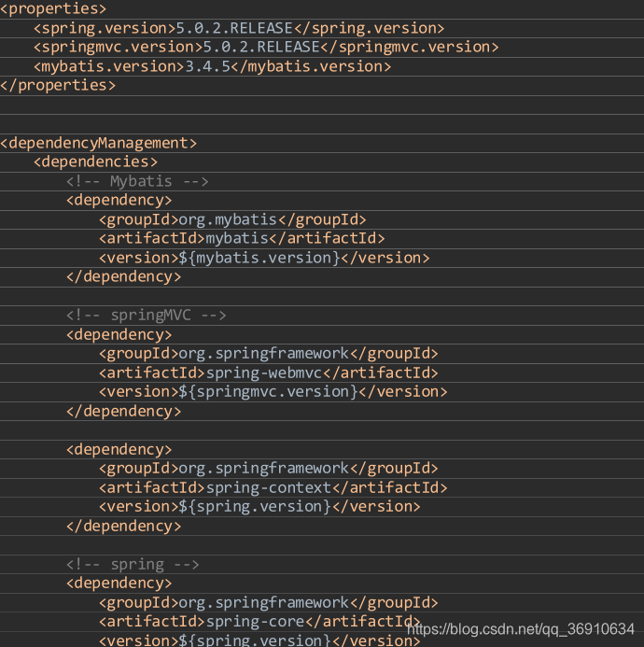This screenshot has height=647, width=644.
Task: Select the artifactId mybatis line
Action: 242,238
